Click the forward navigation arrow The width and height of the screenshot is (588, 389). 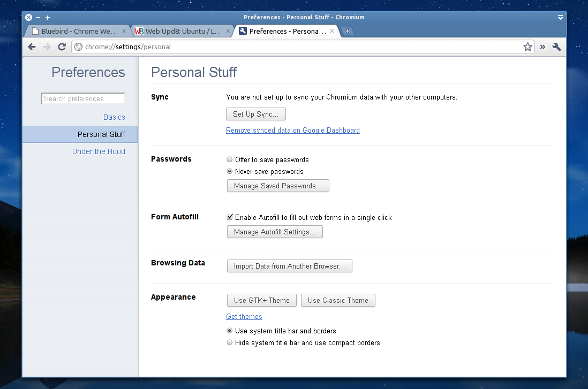coord(47,47)
